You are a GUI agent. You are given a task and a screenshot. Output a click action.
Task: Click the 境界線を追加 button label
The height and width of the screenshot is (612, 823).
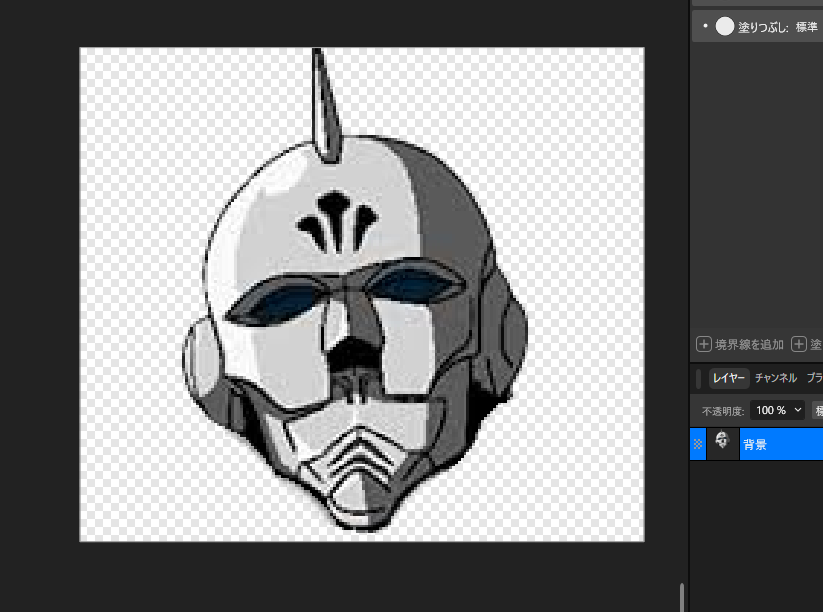(x=749, y=344)
